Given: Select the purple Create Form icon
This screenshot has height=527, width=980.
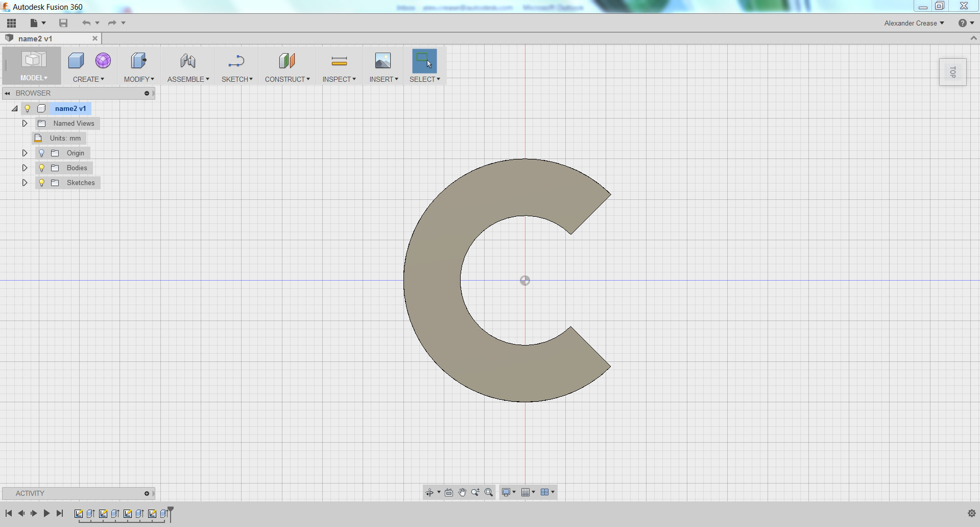Looking at the screenshot, I should point(103,61).
